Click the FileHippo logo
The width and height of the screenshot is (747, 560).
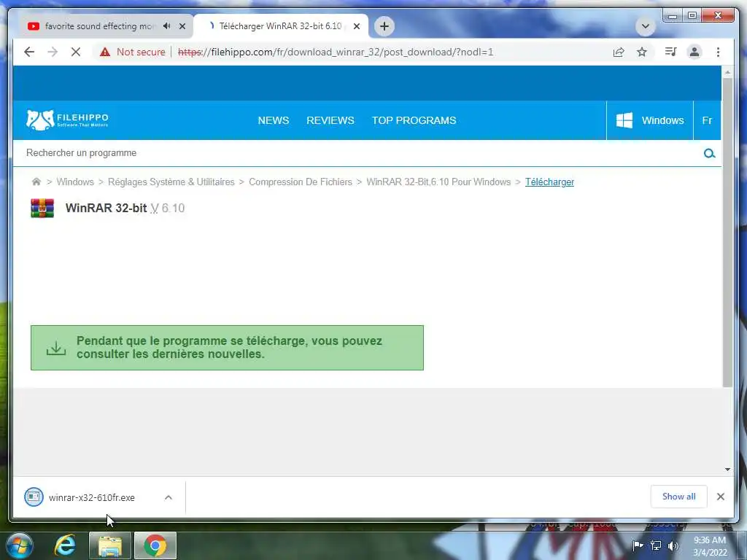67,120
